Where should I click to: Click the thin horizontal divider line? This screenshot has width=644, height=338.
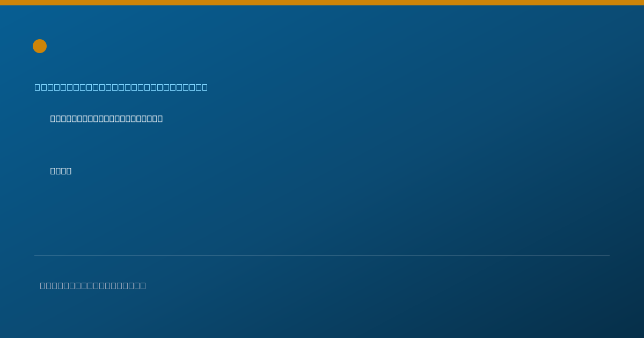point(322,255)
